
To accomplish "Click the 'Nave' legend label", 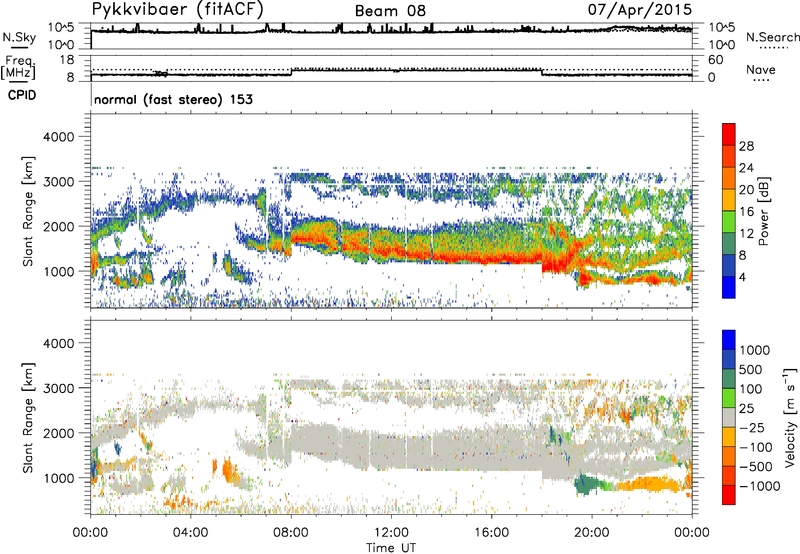I will 761,69.
